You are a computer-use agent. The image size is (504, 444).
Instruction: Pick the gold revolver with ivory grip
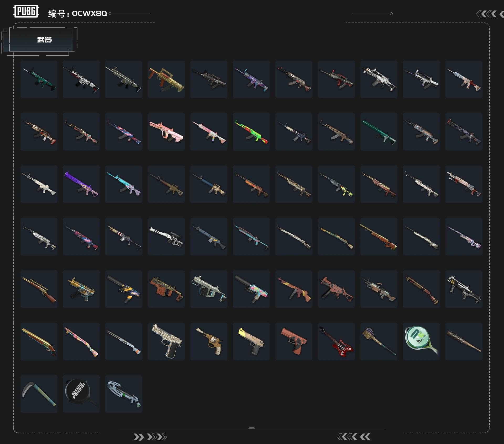coord(209,341)
